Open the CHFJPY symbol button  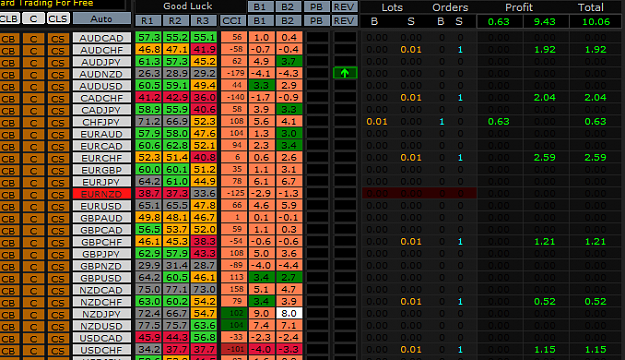[x=102, y=122]
